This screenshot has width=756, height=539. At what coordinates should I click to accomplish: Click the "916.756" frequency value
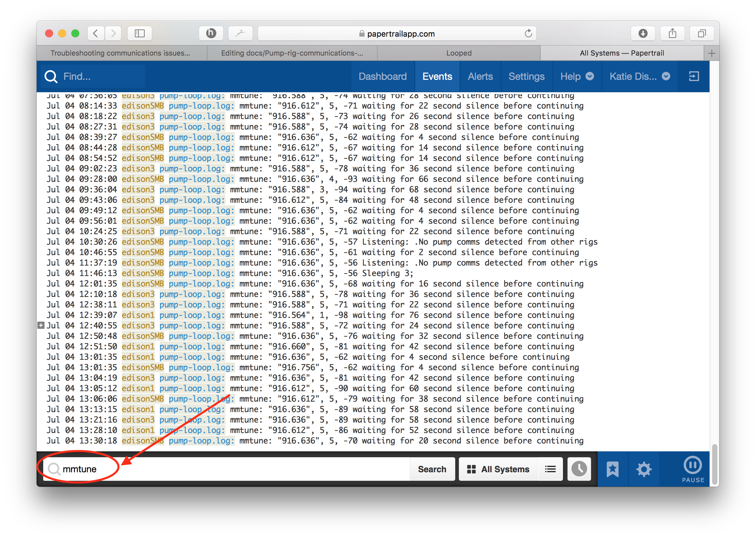pyautogui.click(x=298, y=367)
